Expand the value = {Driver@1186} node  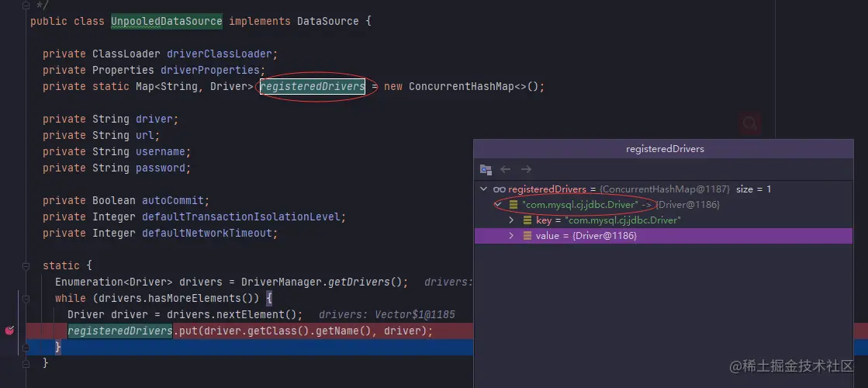[511, 236]
